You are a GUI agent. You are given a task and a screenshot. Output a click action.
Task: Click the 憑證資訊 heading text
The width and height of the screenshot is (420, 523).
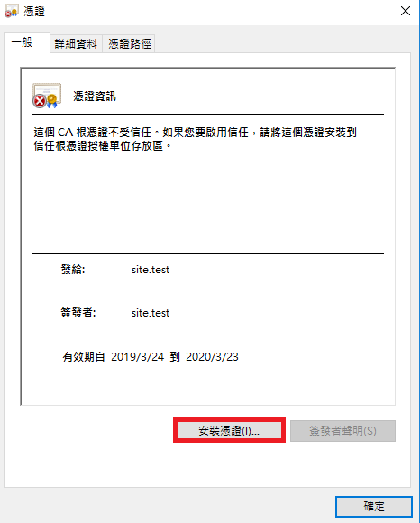coord(95,96)
